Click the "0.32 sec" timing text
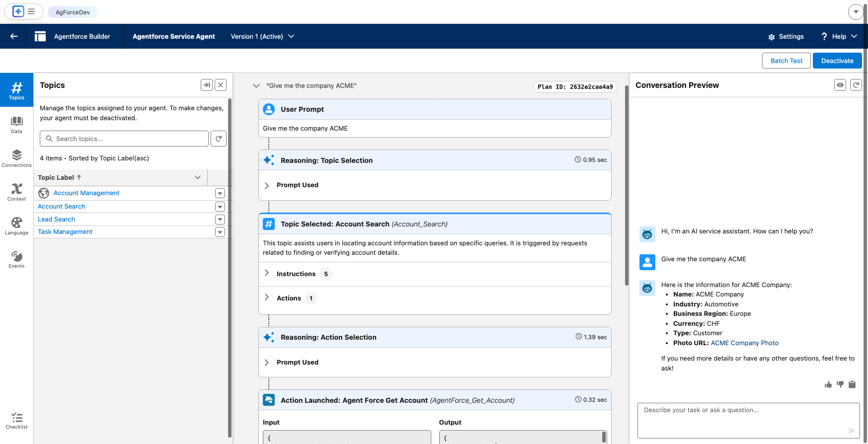868x444 pixels. pyautogui.click(x=595, y=400)
